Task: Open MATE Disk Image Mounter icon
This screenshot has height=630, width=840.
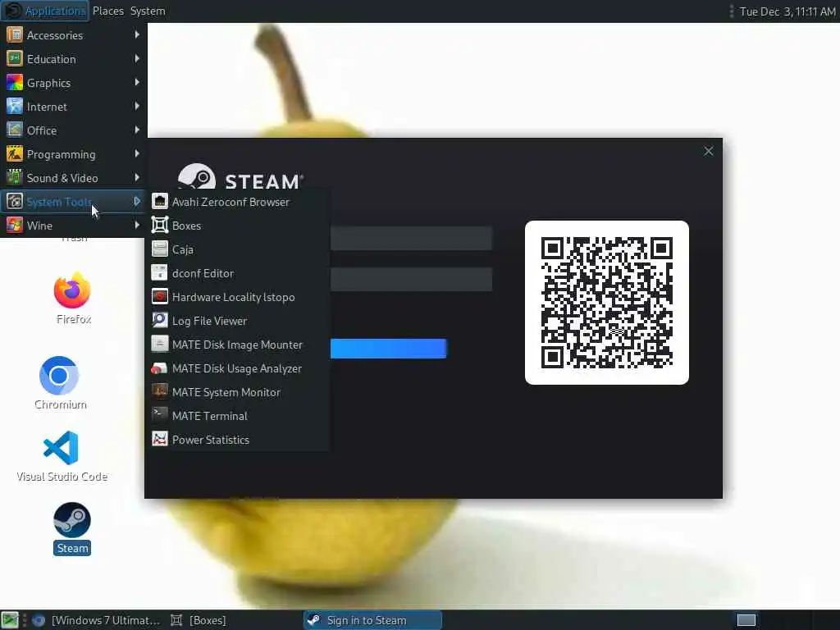Action: coord(160,344)
